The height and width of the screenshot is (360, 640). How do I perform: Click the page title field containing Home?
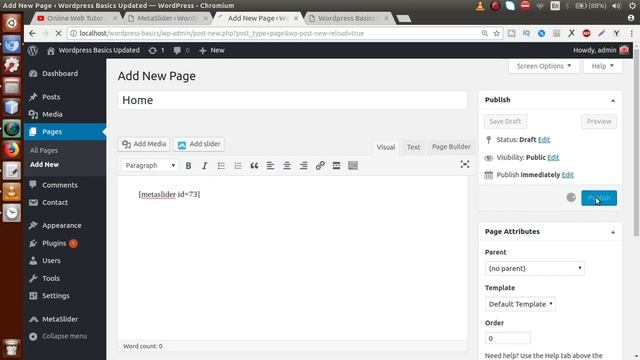pos(293,100)
